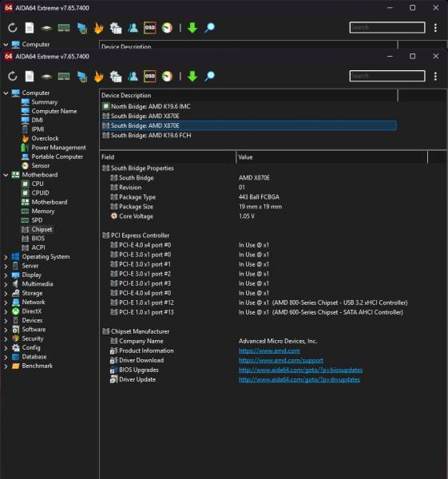Select ACPI tree item
This screenshot has width=448, height=479.
click(38, 247)
